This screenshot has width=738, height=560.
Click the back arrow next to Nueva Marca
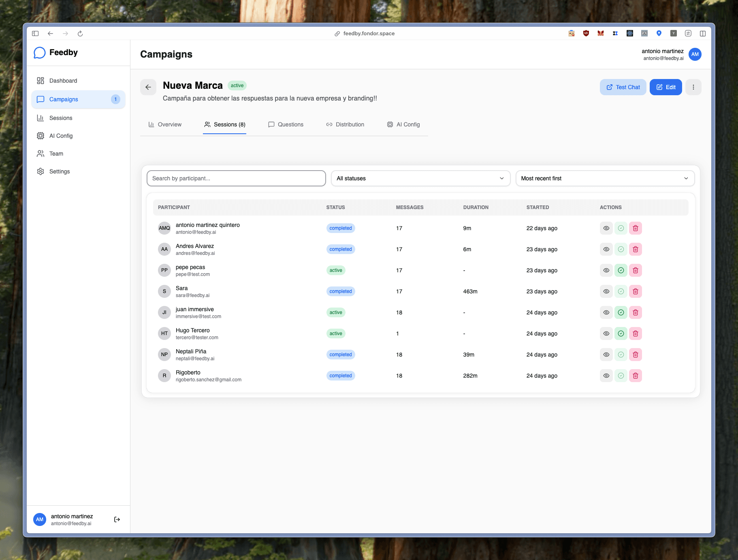click(148, 87)
